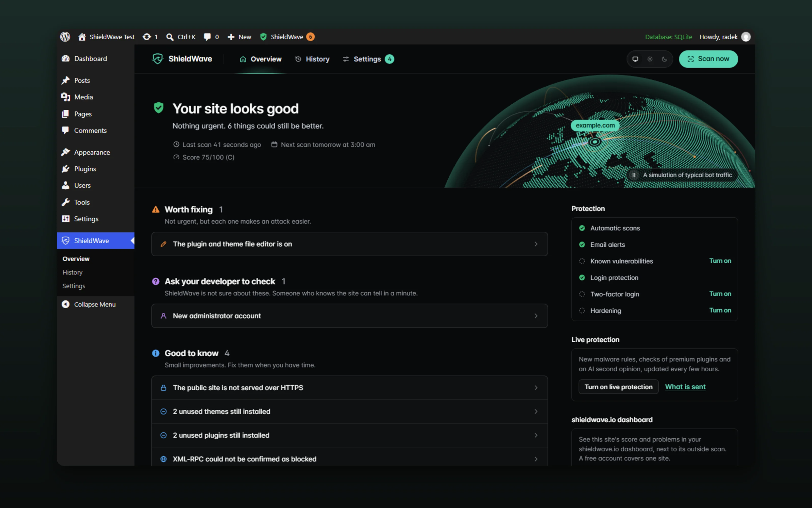Open Posts in the sidebar
The height and width of the screenshot is (508, 812).
(x=96, y=80)
